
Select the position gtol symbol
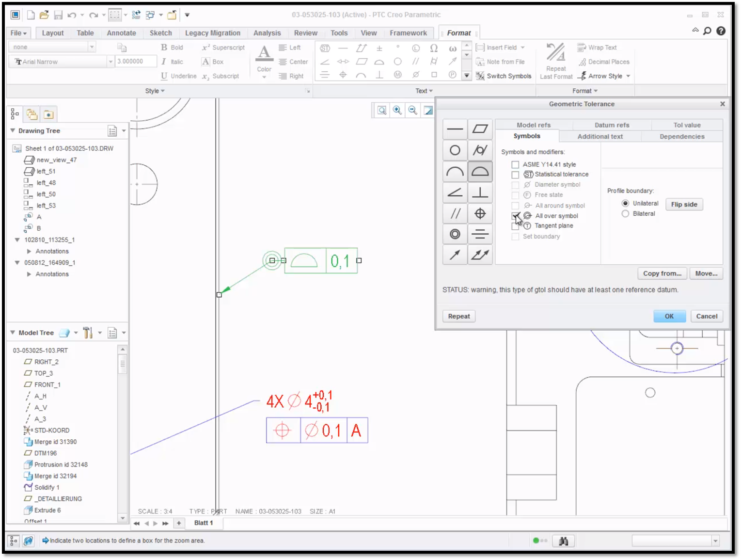[x=480, y=213]
